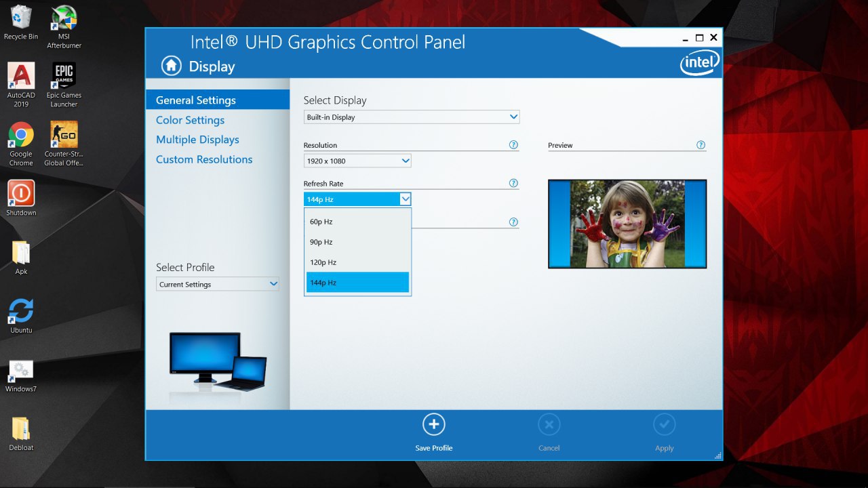Maximize the Intel Graphics Control Panel window
This screenshot has width=868, height=488.
pos(700,38)
